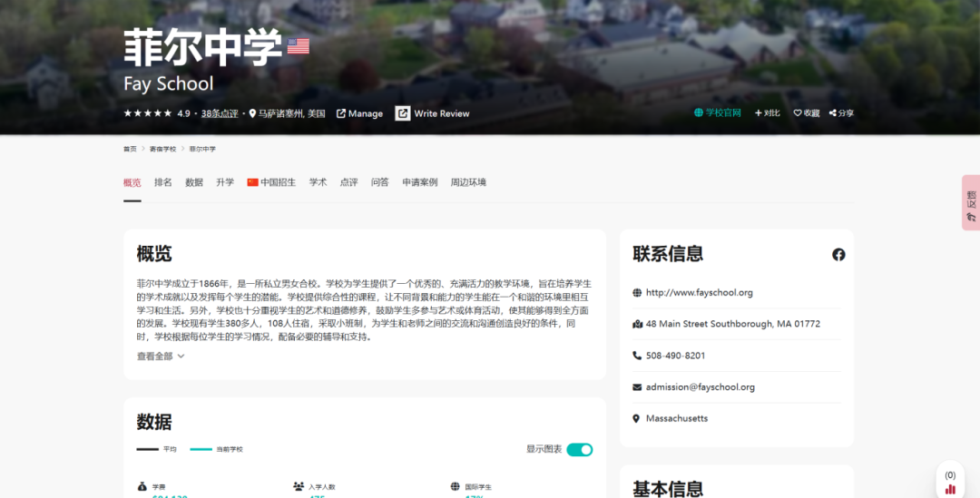Viewport: 980px width, 498px height.
Task: Click the + 对比 compare button
Action: pyautogui.click(x=767, y=113)
